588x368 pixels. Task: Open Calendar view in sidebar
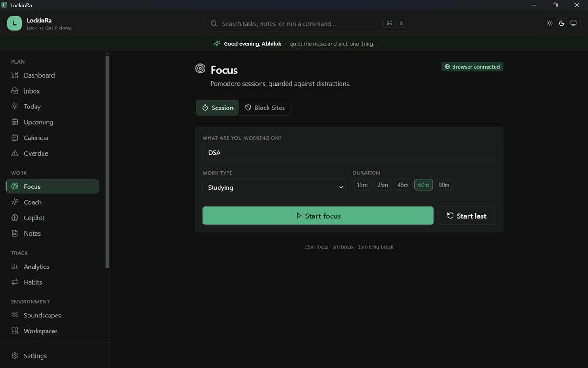pyautogui.click(x=52, y=137)
